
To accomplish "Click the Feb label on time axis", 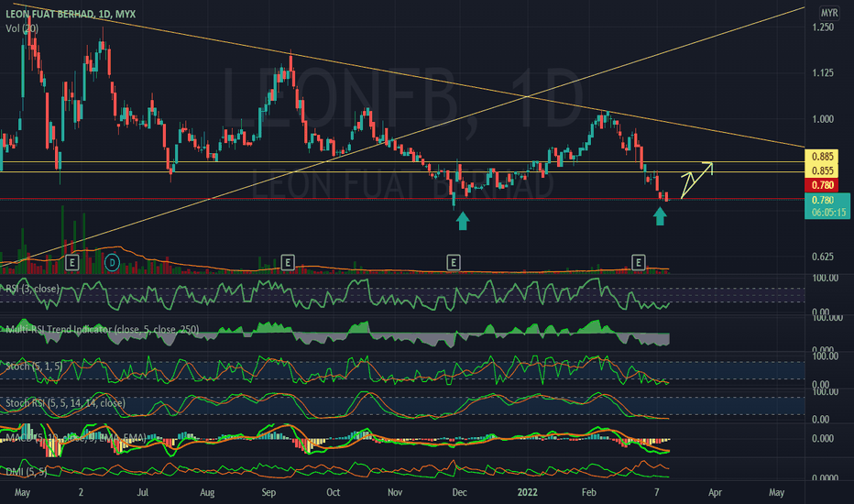I will click(x=589, y=493).
